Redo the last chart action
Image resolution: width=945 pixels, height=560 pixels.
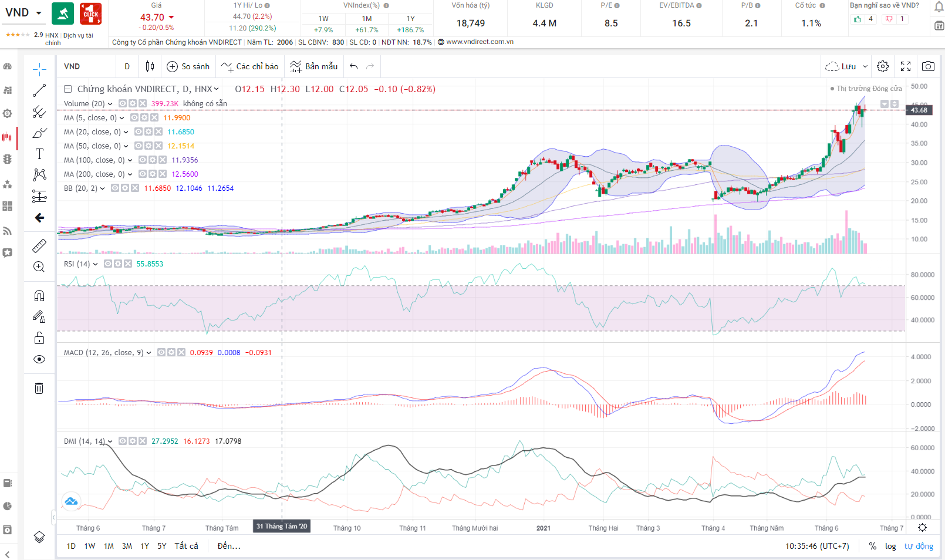370,66
